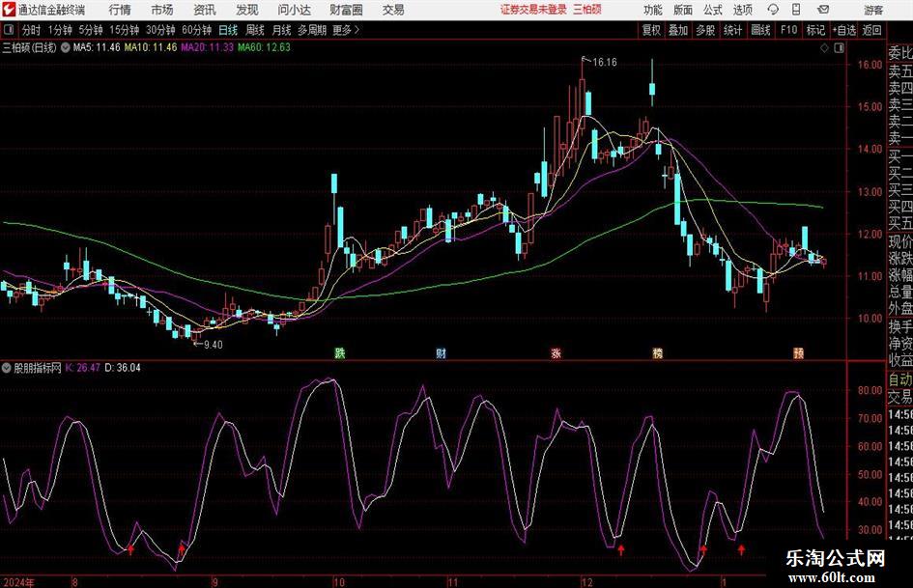Click the 统计 statistics button

click(x=732, y=30)
